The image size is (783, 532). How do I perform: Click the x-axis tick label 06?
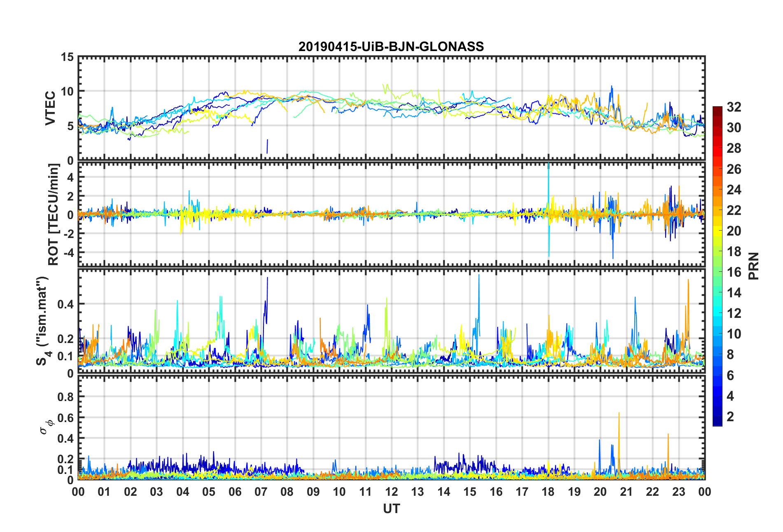[x=235, y=492]
